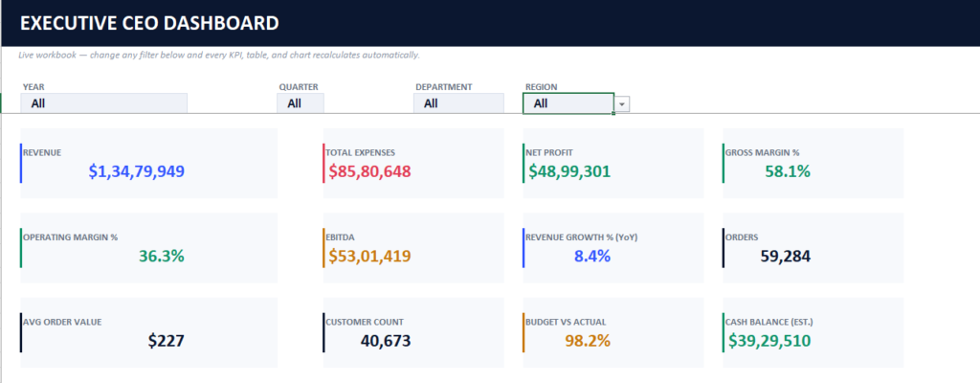Click the Budget vs Actual percentage

pos(588,341)
